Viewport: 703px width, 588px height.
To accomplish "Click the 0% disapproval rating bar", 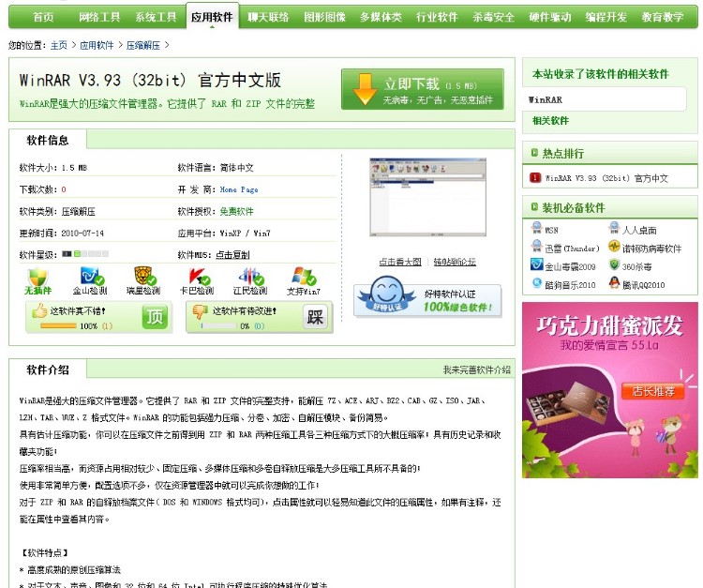I will 218,326.
